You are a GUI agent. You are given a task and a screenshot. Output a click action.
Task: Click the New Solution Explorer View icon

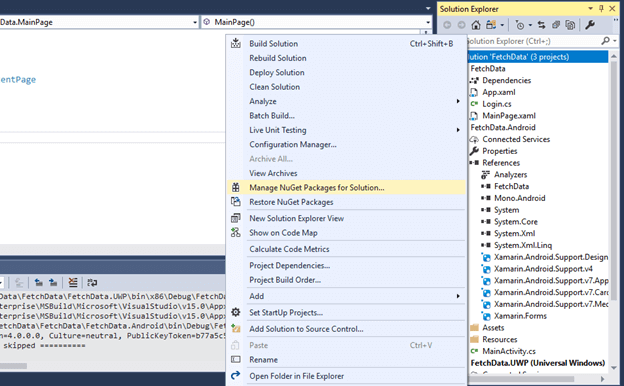tap(236, 218)
